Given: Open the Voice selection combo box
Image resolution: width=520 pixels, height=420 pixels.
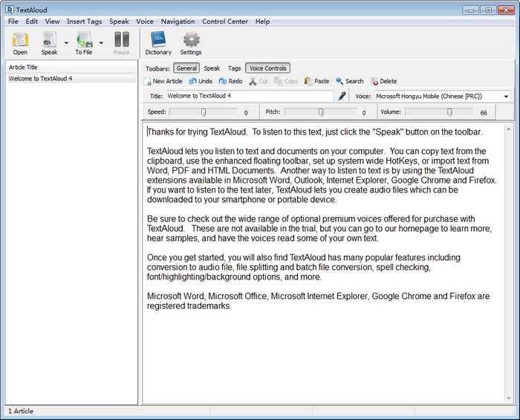Looking at the screenshot, I should click(443, 96).
